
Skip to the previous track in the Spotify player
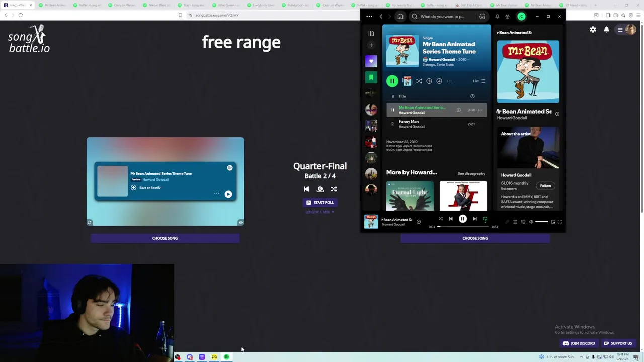tap(451, 219)
